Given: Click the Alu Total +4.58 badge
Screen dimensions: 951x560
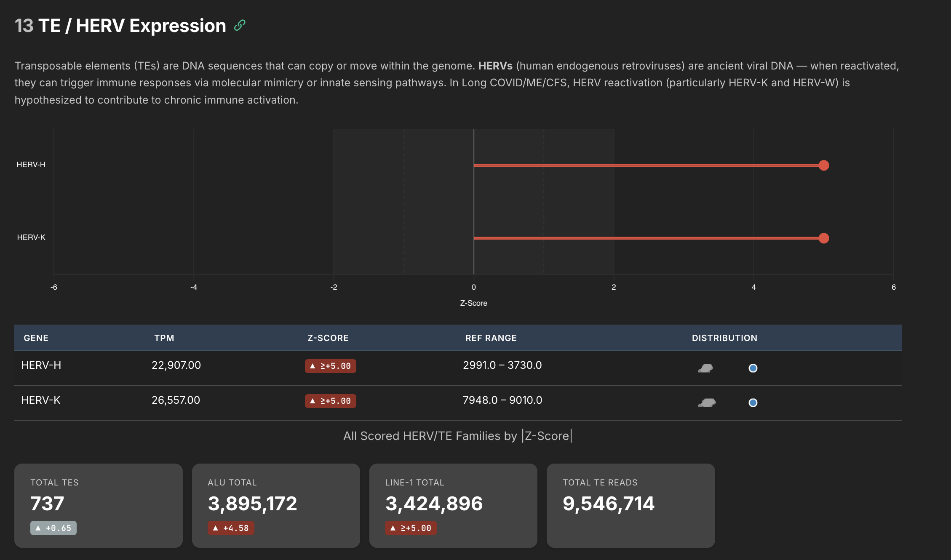Looking at the screenshot, I should (x=231, y=528).
